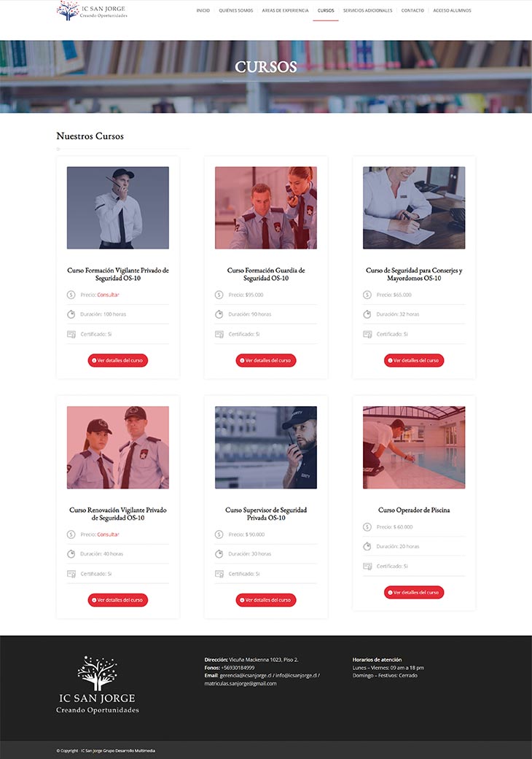Go to QUIENES SOMOS page
The image size is (532, 759).
pos(236,10)
